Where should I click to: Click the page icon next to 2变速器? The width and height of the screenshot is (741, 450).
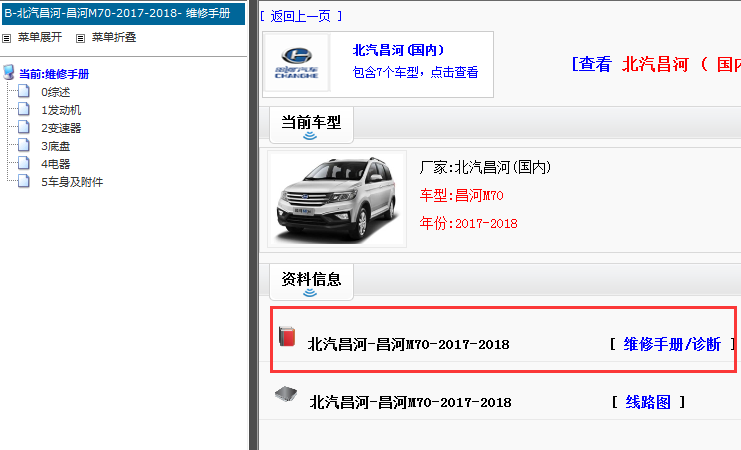click(x=24, y=127)
